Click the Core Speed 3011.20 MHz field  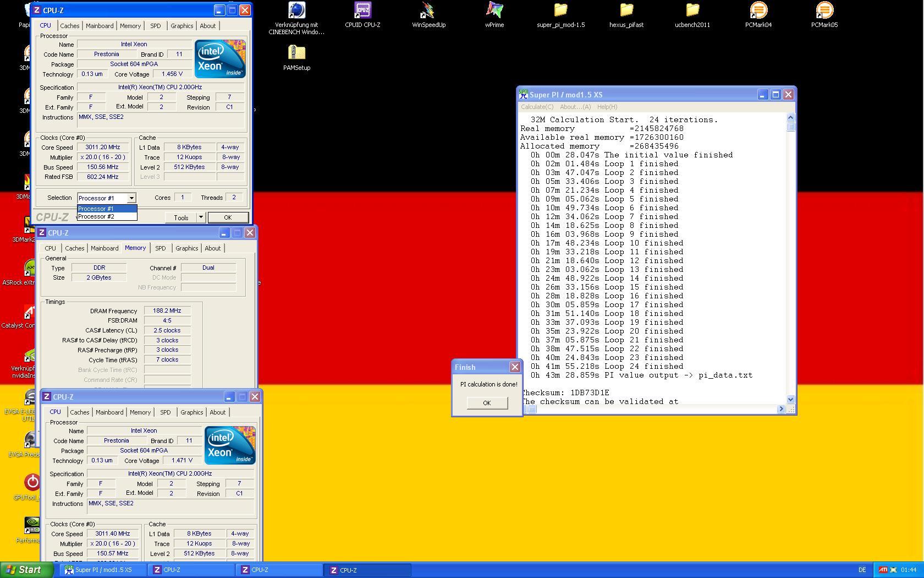(x=103, y=148)
